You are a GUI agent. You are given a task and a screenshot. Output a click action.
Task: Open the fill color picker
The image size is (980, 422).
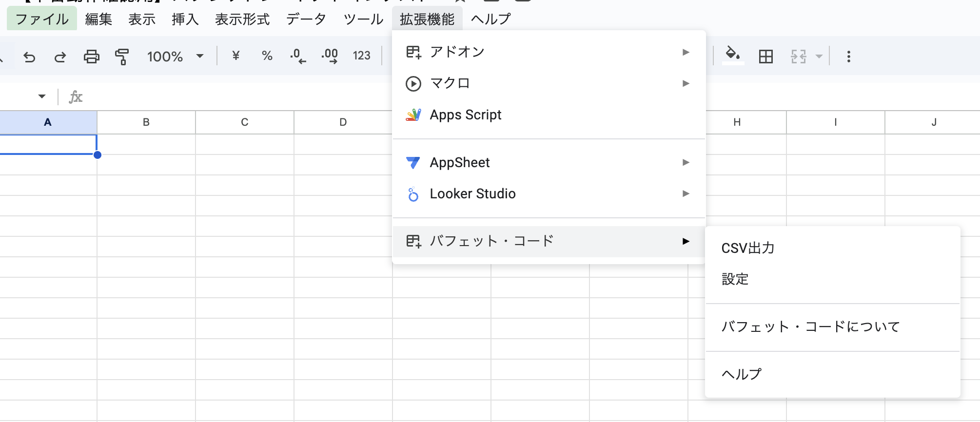pyautogui.click(x=733, y=56)
